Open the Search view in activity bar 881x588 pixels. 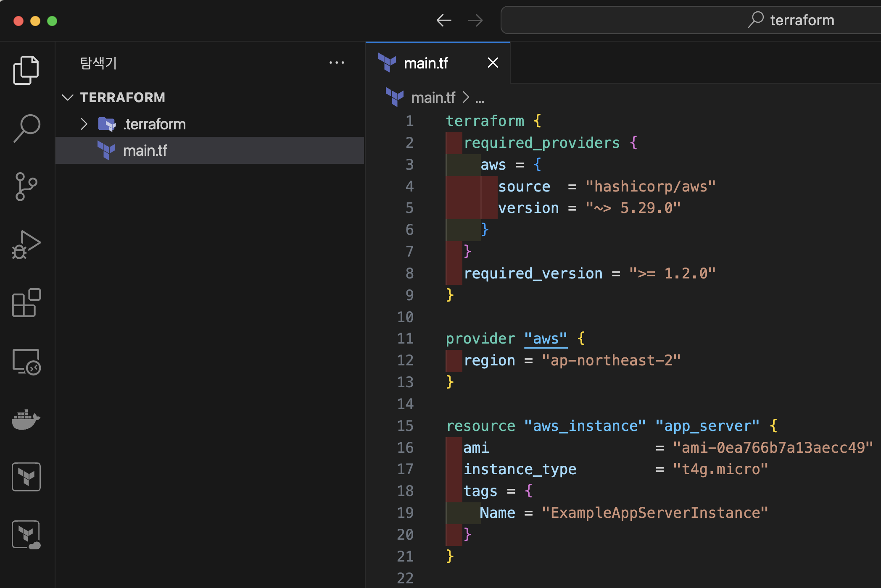[x=26, y=128]
